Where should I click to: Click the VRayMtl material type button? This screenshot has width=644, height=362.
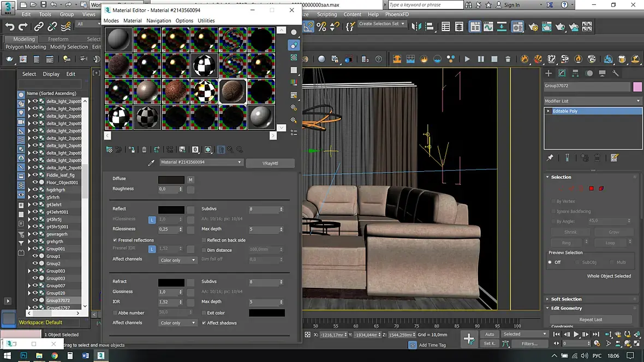[270, 163]
